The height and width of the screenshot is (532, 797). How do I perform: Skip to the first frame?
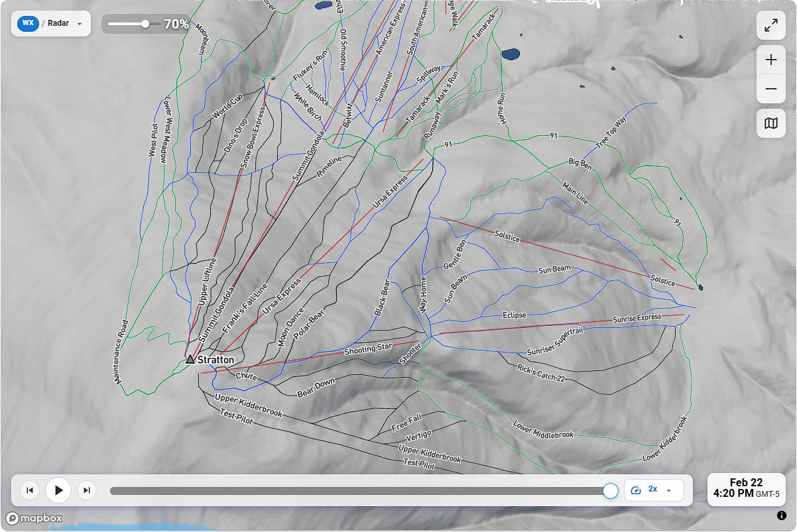(x=29, y=490)
